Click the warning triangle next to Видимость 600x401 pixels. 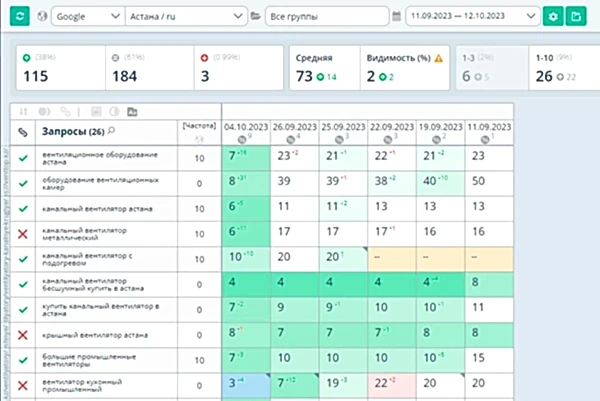pyautogui.click(x=436, y=58)
